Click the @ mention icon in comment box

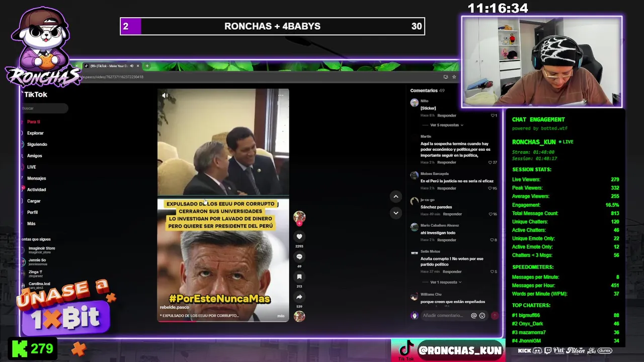click(473, 316)
